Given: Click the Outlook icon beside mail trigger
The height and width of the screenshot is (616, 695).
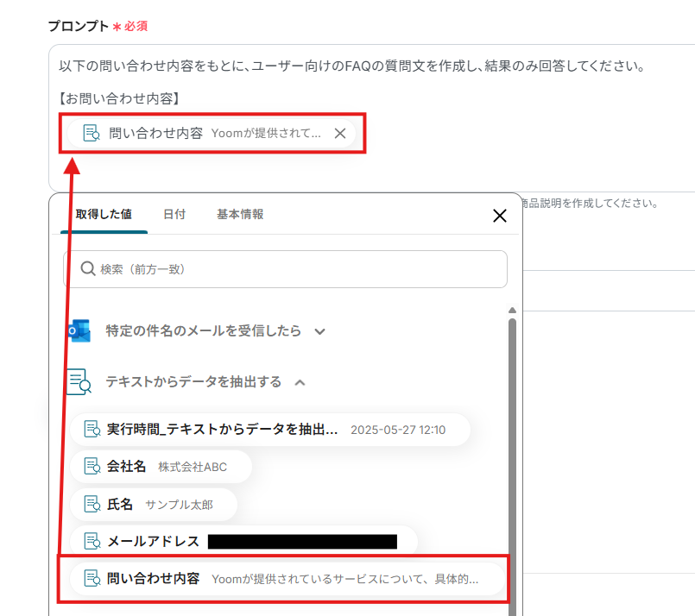Looking at the screenshot, I should point(79,330).
